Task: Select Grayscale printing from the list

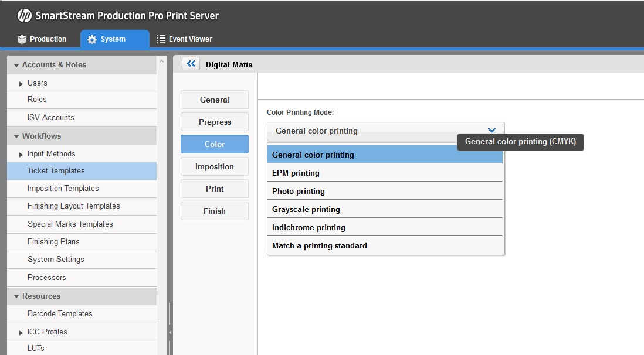Action: tap(385, 209)
